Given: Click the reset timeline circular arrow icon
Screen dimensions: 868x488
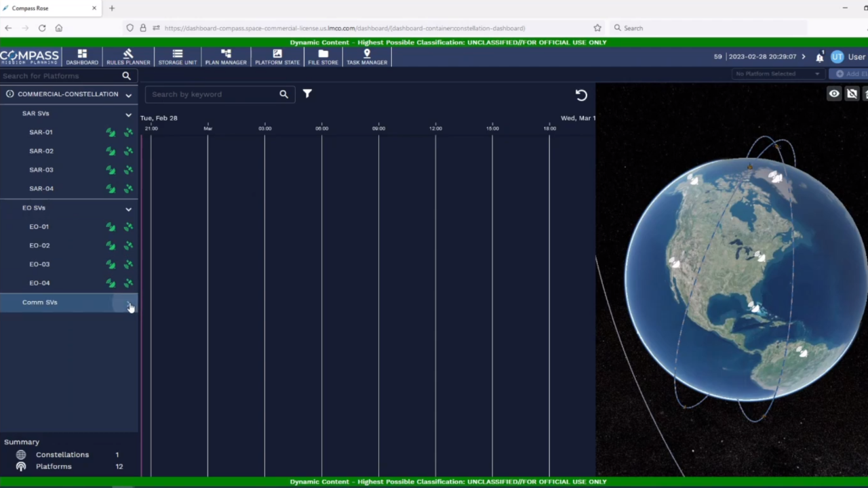Looking at the screenshot, I should coord(581,96).
